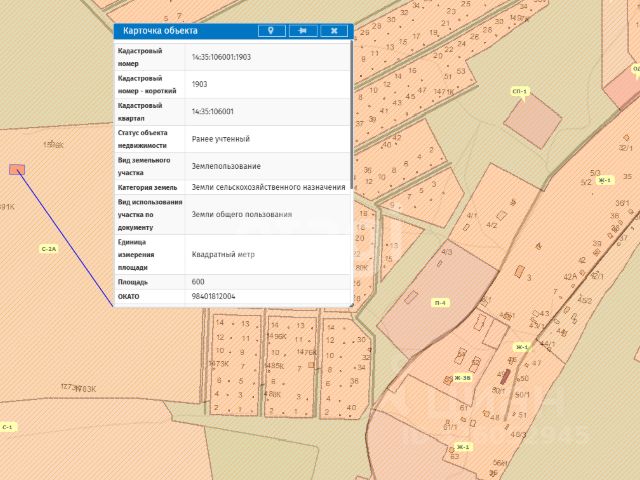Click the Карточка объекта title
The width and height of the screenshot is (640, 480).
[160, 31]
